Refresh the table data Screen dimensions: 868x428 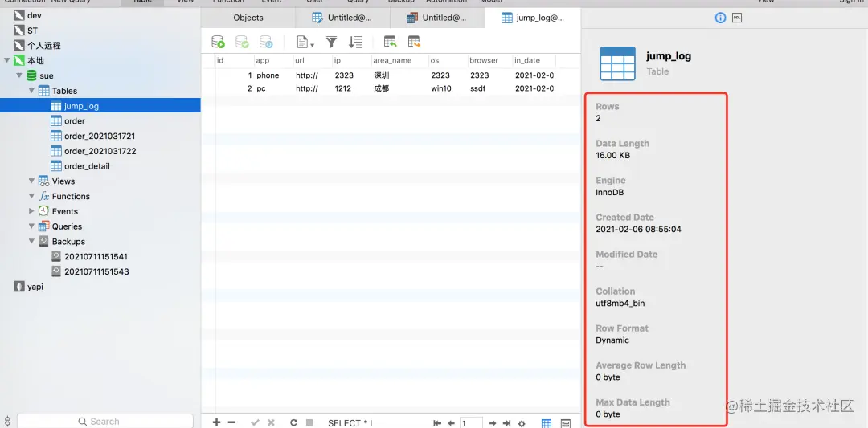(x=294, y=422)
